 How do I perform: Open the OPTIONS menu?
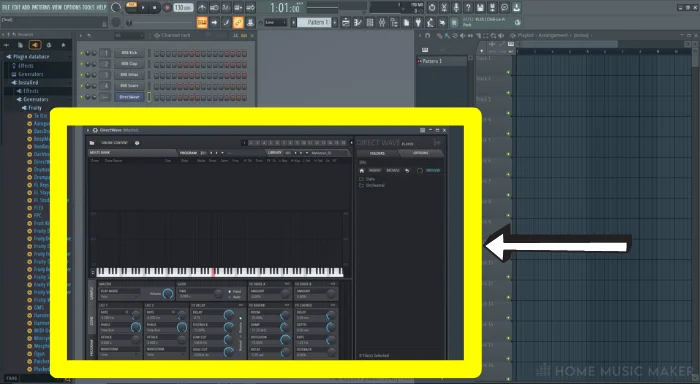[73, 7]
